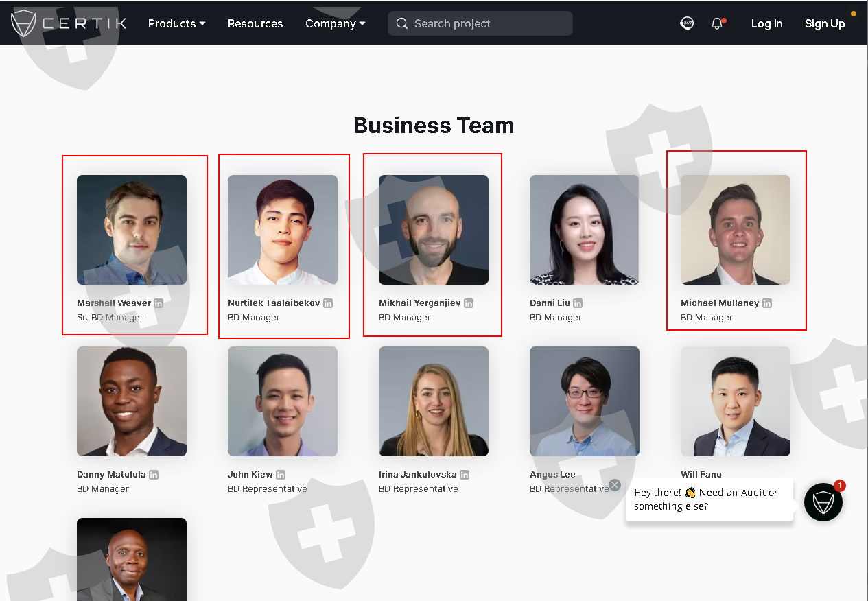Open Danny Matulula's LinkedIn icon
Image resolution: width=868 pixels, height=601 pixels.
tap(154, 474)
